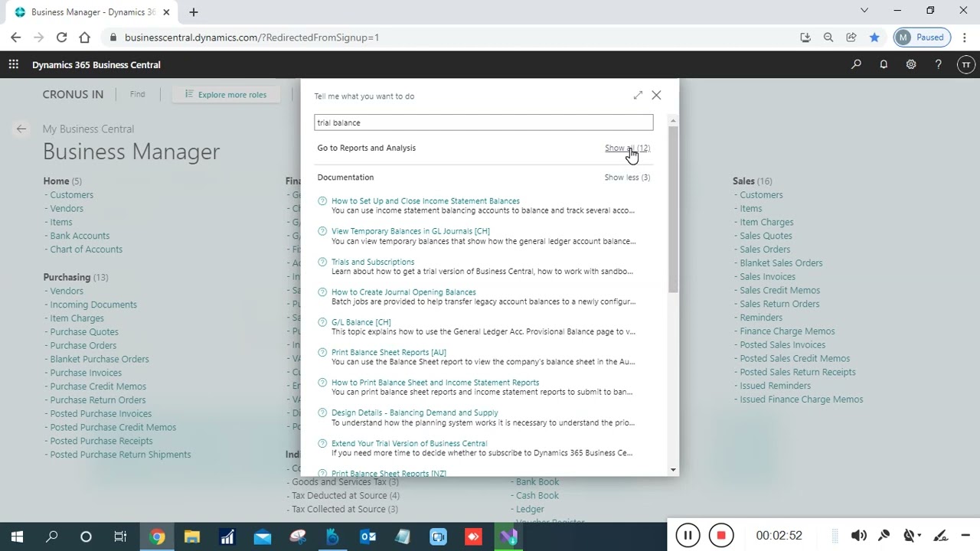Open Sales Quotes link
The height and width of the screenshot is (551, 980).
(x=766, y=236)
